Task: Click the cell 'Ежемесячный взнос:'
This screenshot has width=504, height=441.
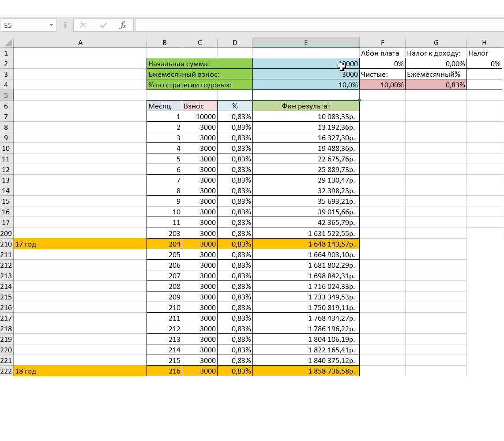Action: coord(199,74)
